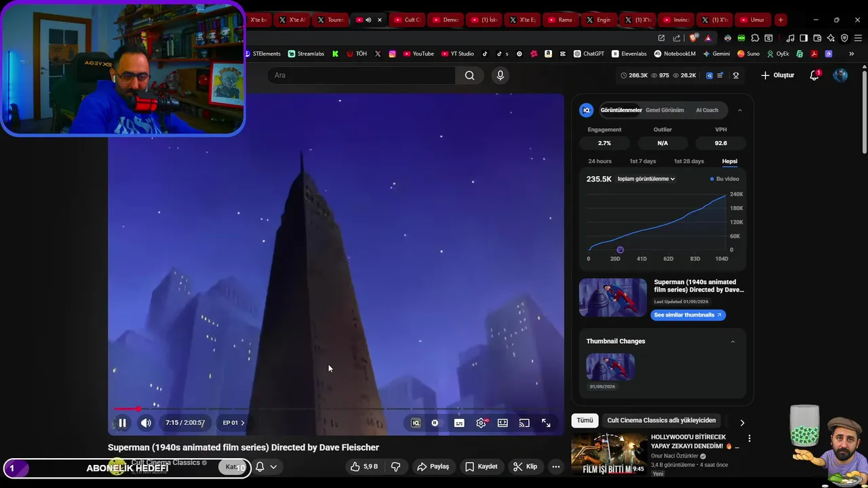Start voice search with microphone
The height and width of the screenshot is (488, 868).
pos(500,75)
